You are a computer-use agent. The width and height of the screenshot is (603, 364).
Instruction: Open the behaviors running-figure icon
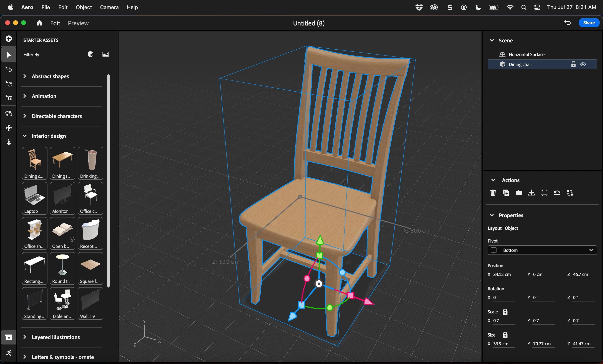click(9, 353)
